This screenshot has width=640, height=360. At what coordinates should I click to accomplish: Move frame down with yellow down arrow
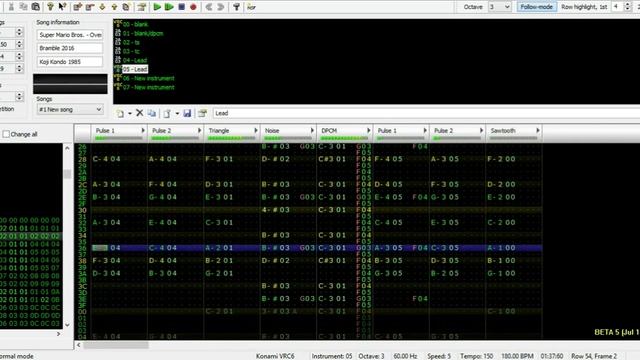tap(102, 7)
